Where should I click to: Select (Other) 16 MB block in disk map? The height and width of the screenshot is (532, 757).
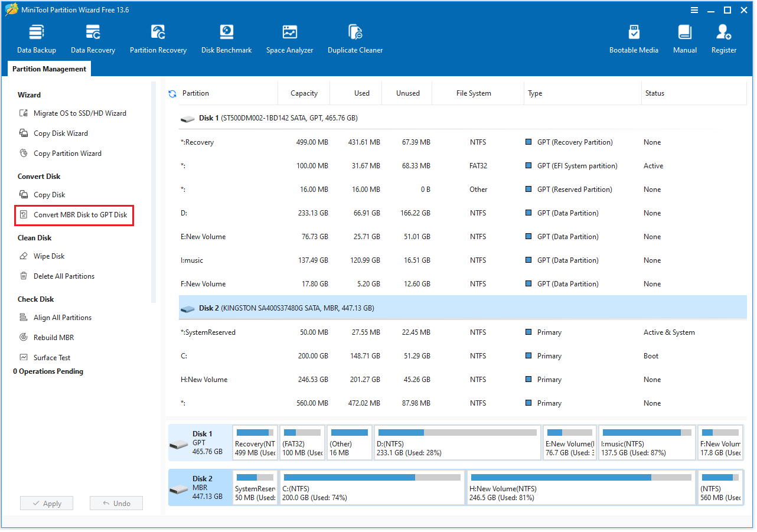click(350, 442)
